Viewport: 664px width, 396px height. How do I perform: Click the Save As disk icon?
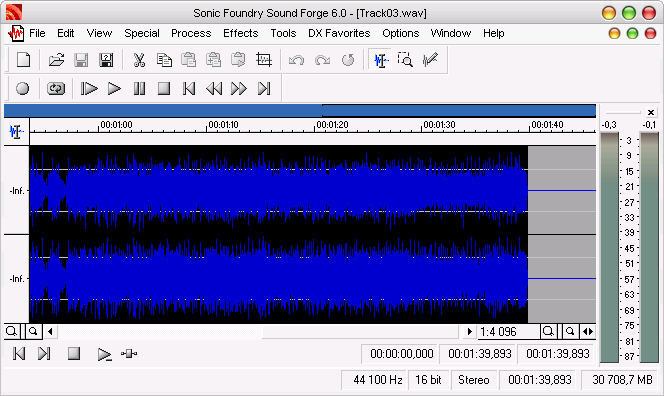click(106, 60)
